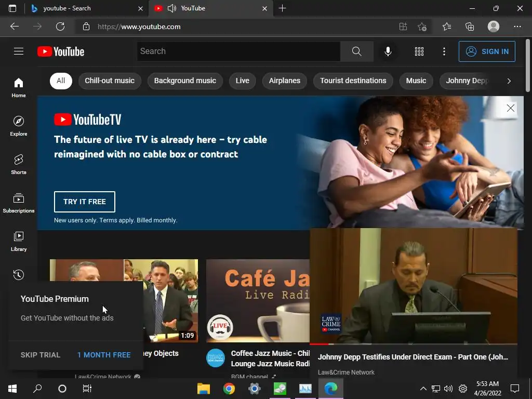Open the volume control in system tray
Screen dimensions: 532x399
pyautogui.click(x=448, y=389)
